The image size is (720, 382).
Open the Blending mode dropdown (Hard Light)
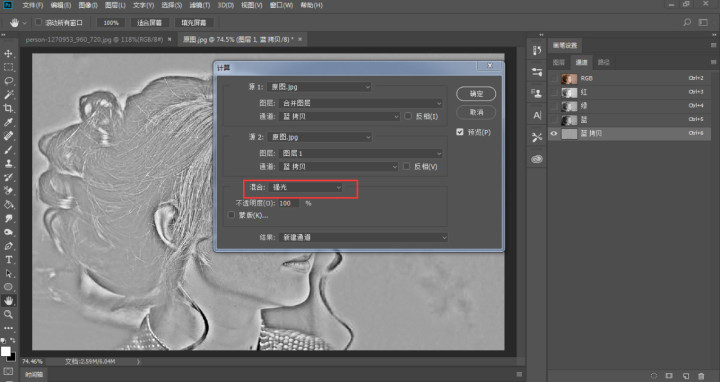point(306,187)
